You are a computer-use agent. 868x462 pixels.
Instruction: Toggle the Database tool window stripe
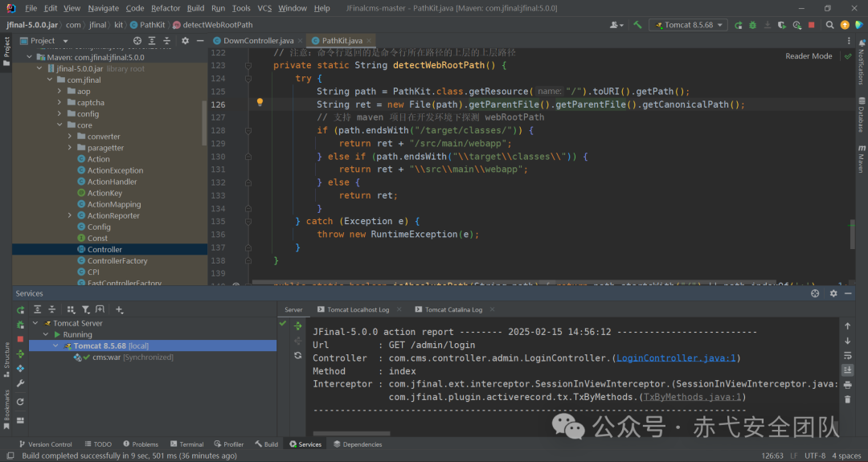[x=862, y=115]
